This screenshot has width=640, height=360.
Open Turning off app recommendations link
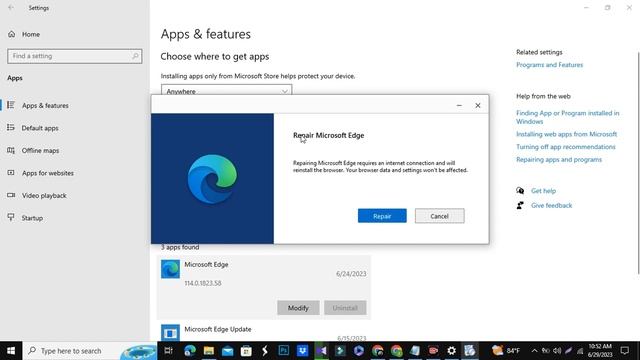click(x=565, y=147)
